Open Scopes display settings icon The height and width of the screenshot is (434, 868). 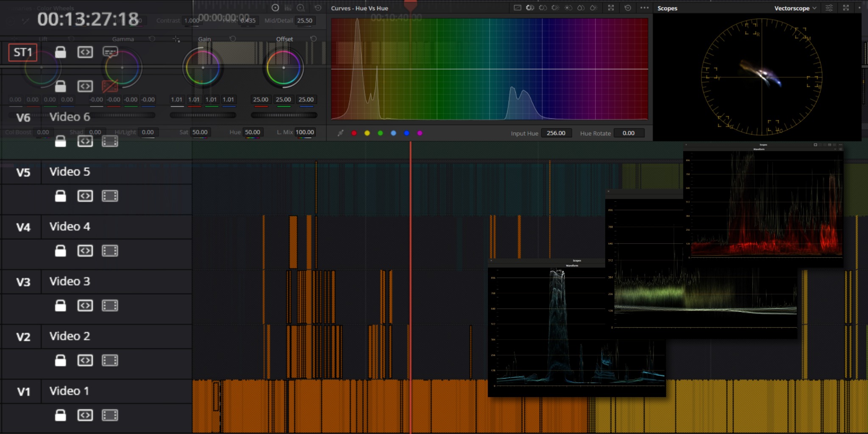pos(829,8)
